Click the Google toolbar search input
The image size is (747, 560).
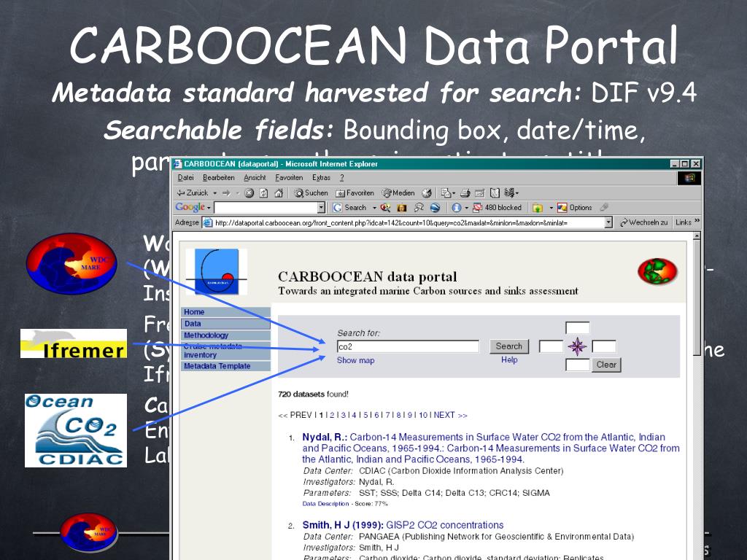[x=266, y=208]
